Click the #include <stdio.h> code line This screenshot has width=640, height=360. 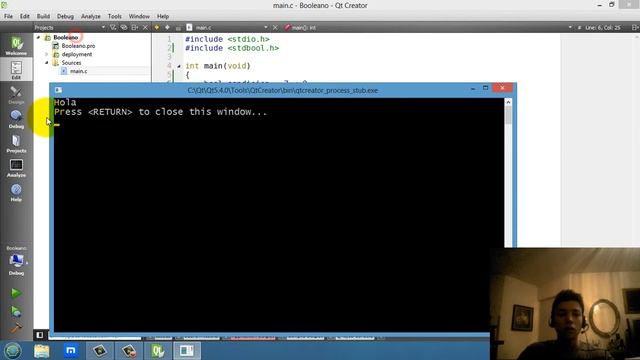227,39
